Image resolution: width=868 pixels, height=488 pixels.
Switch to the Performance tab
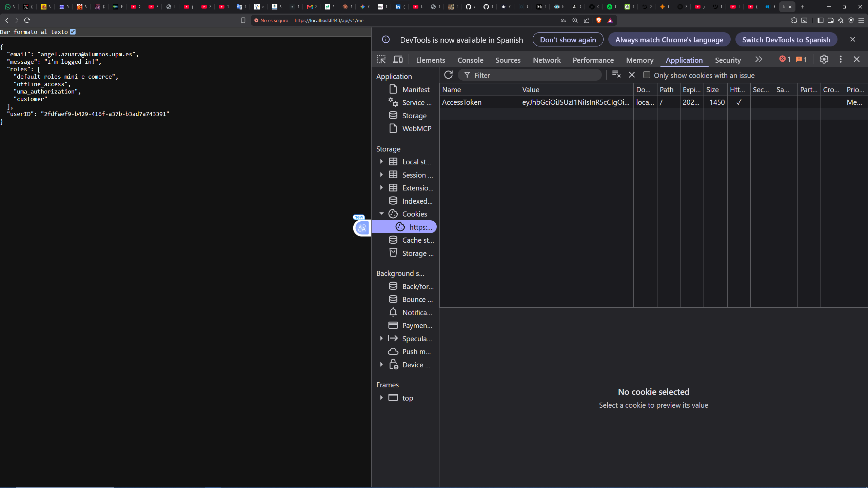pyautogui.click(x=593, y=60)
